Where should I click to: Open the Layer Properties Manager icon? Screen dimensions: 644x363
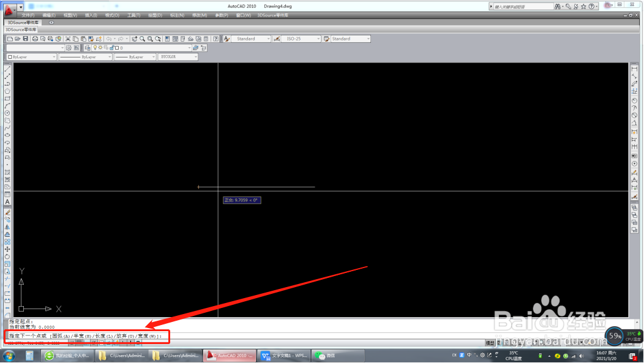[x=88, y=48]
